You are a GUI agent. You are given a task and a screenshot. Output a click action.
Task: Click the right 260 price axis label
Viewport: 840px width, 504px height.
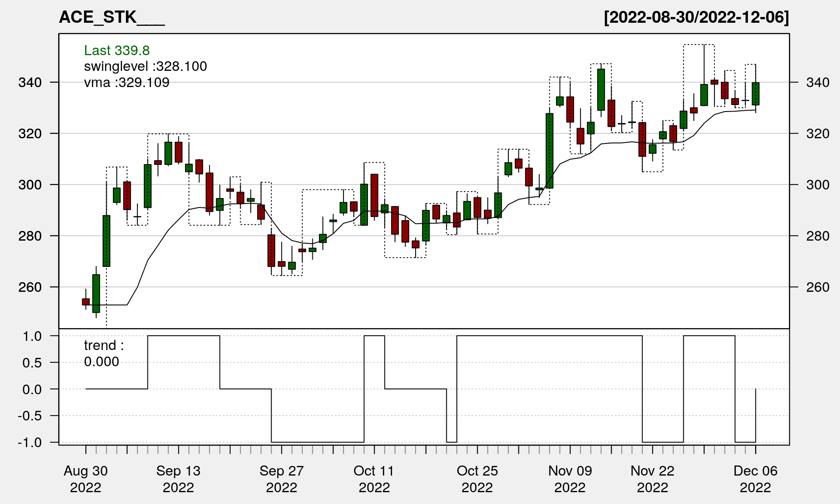click(818, 287)
